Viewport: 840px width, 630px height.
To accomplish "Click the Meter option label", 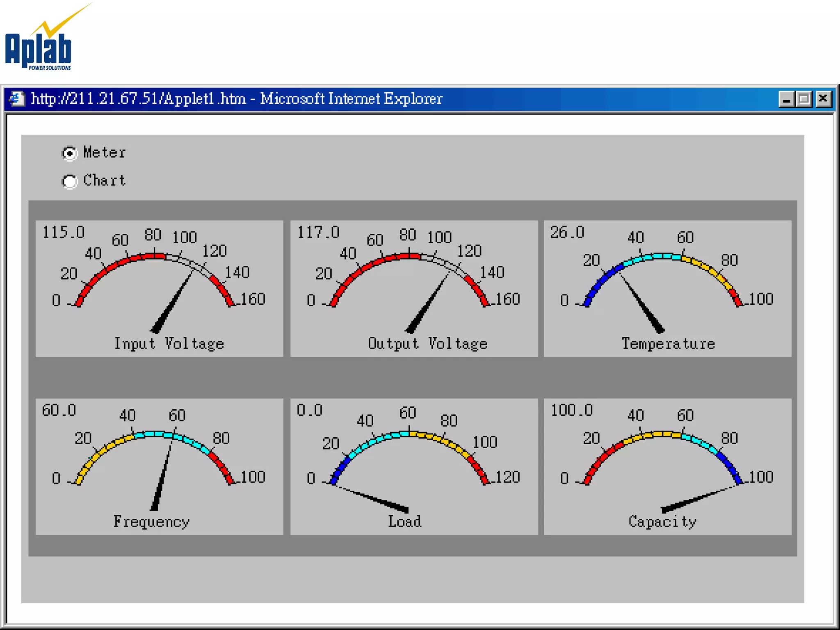I will (x=104, y=153).
